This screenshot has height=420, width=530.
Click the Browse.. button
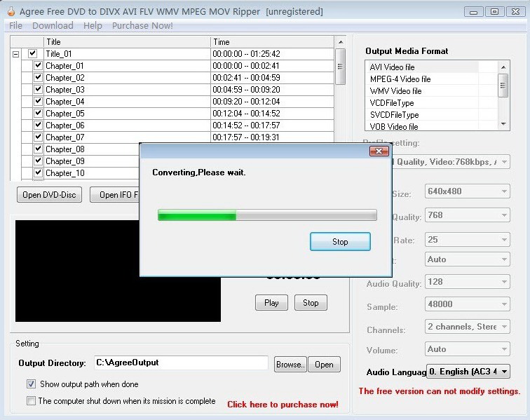(x=290, y=365)
